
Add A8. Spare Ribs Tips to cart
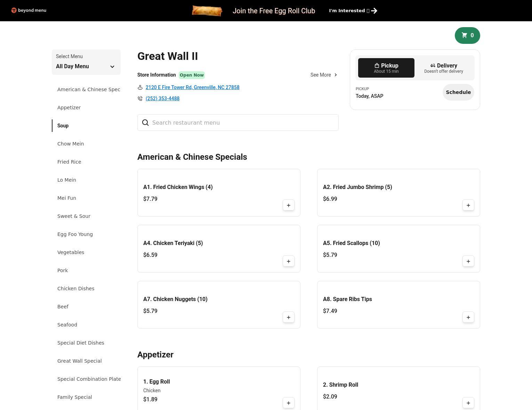[468, 317]
